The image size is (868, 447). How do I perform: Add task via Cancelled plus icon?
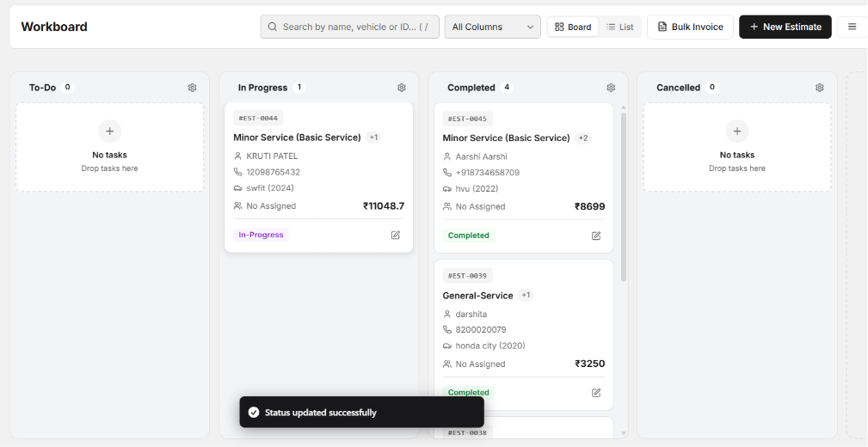(737, 132)
